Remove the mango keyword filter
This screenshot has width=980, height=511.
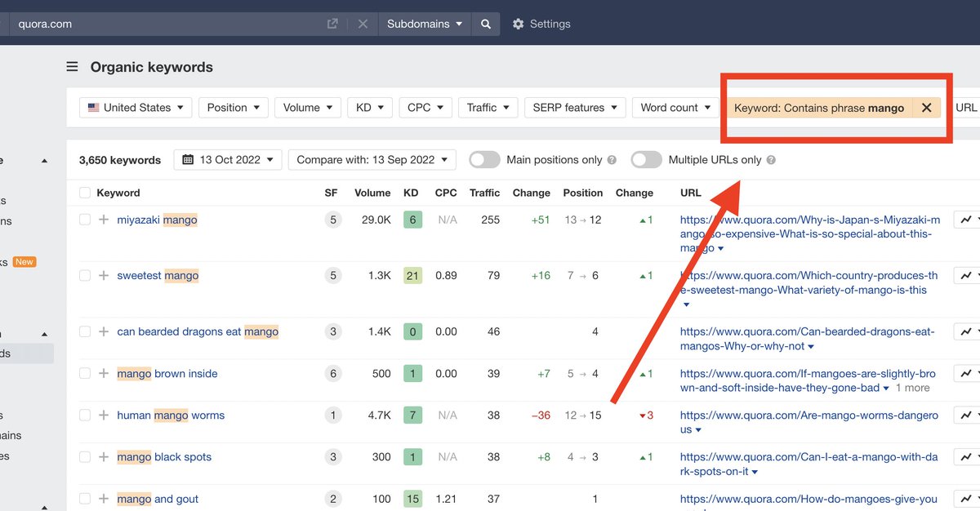(x=926, y=108)
